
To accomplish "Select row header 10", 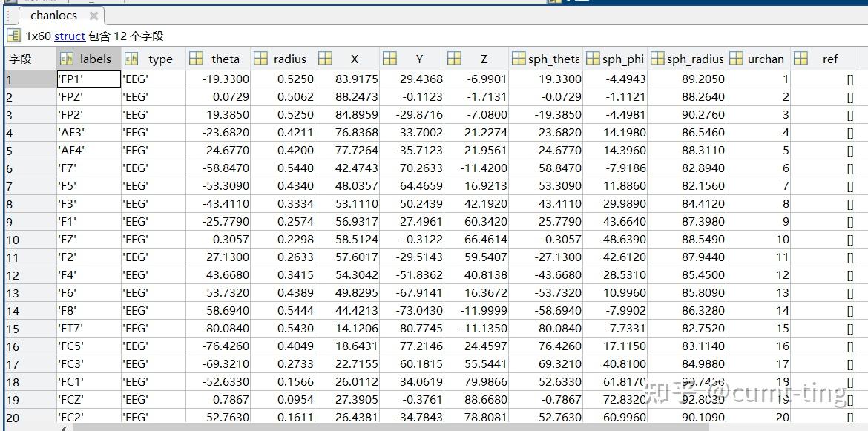I will point(30,240).
